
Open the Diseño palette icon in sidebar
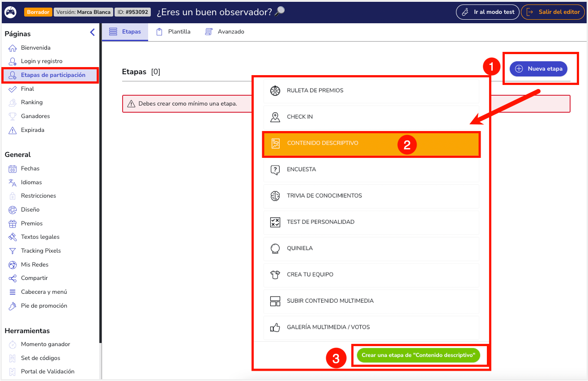click(13, 210)
